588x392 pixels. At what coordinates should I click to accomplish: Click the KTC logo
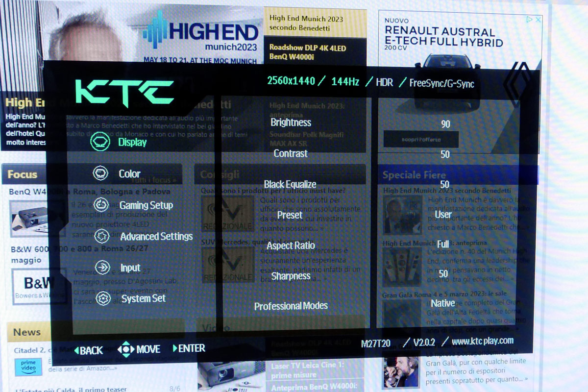[x=124, y=93]
